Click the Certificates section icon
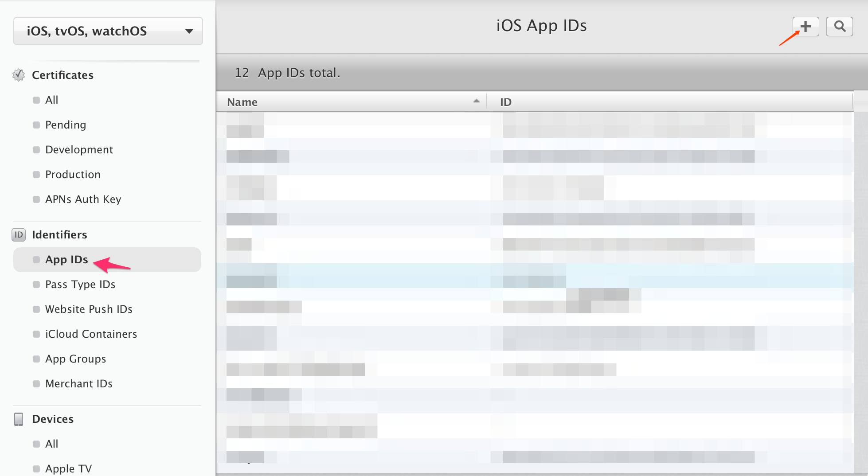Viewport: 868px width, 476px height. coord(19,75)
